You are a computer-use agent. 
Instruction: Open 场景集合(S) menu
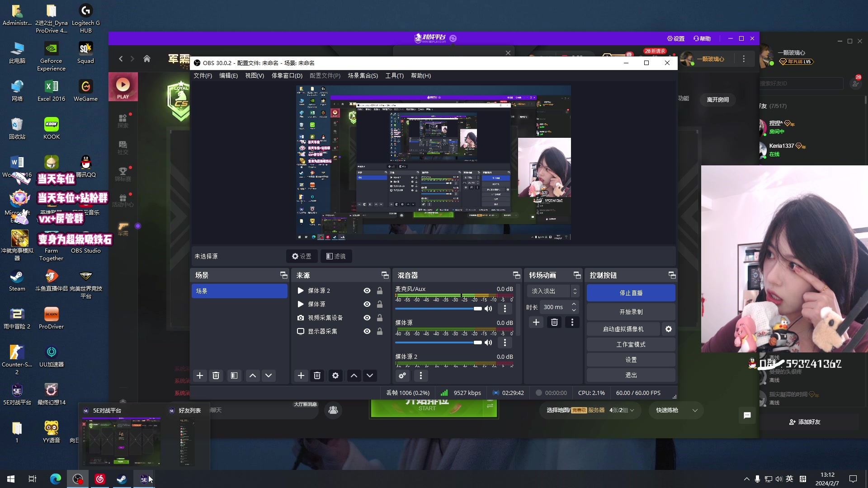click(363, 75)
